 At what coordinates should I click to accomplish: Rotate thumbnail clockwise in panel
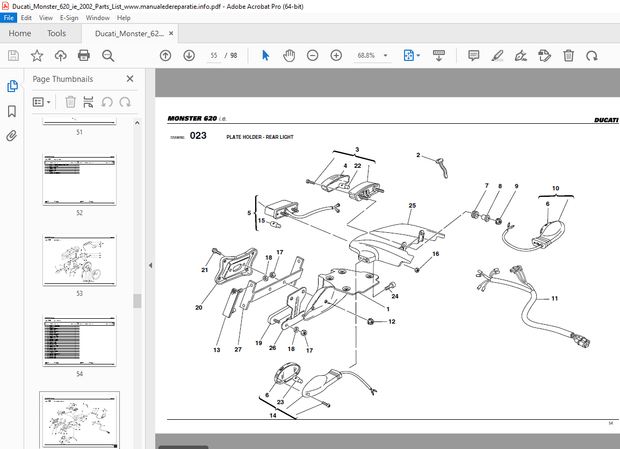click(x=125, y=102)
